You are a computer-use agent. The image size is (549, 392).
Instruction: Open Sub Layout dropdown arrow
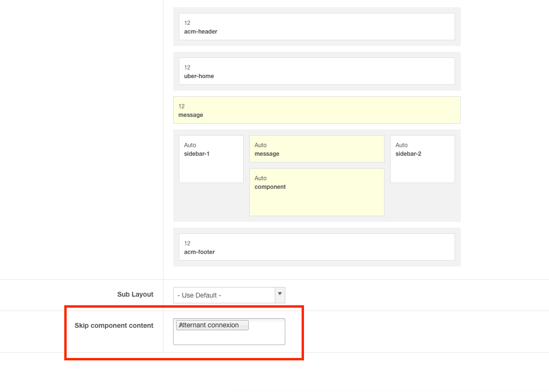pyautogui.click(x=280, y=295)
